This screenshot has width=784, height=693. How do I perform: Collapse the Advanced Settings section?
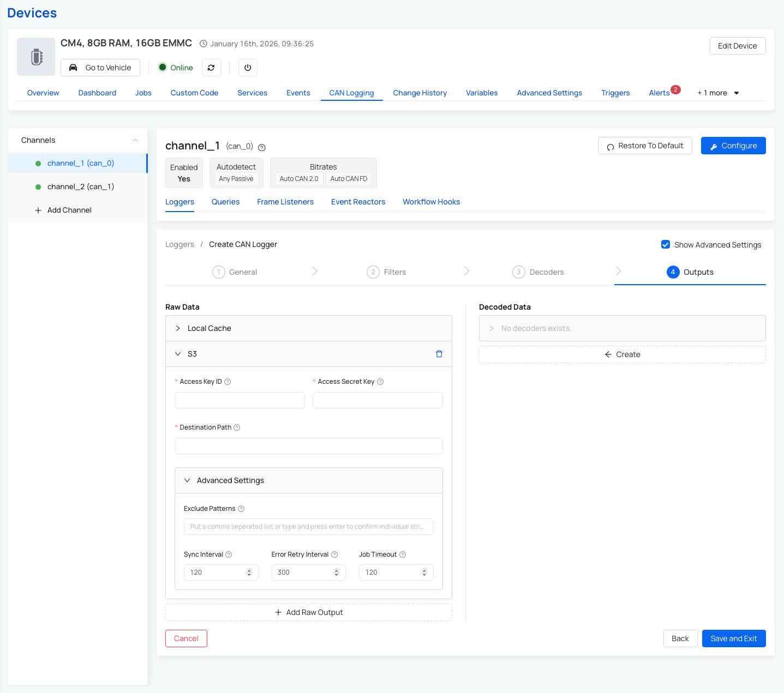click(x=188, y=480)
